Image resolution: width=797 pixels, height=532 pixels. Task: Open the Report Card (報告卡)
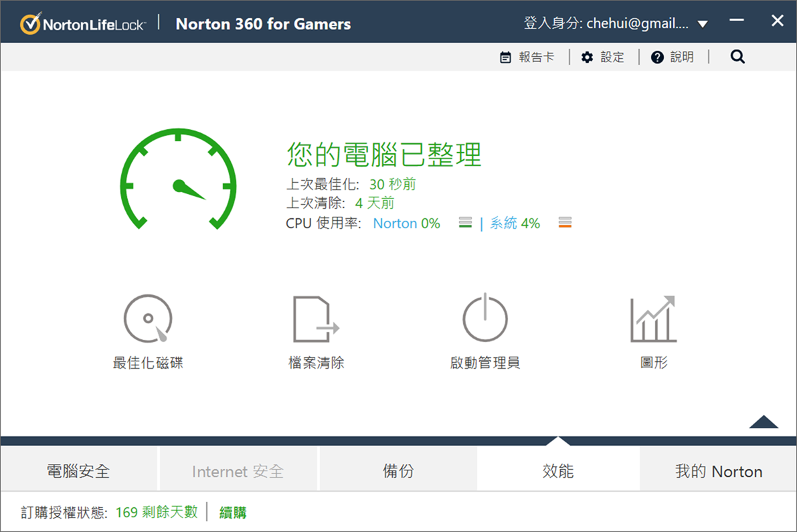pos(527,57)
